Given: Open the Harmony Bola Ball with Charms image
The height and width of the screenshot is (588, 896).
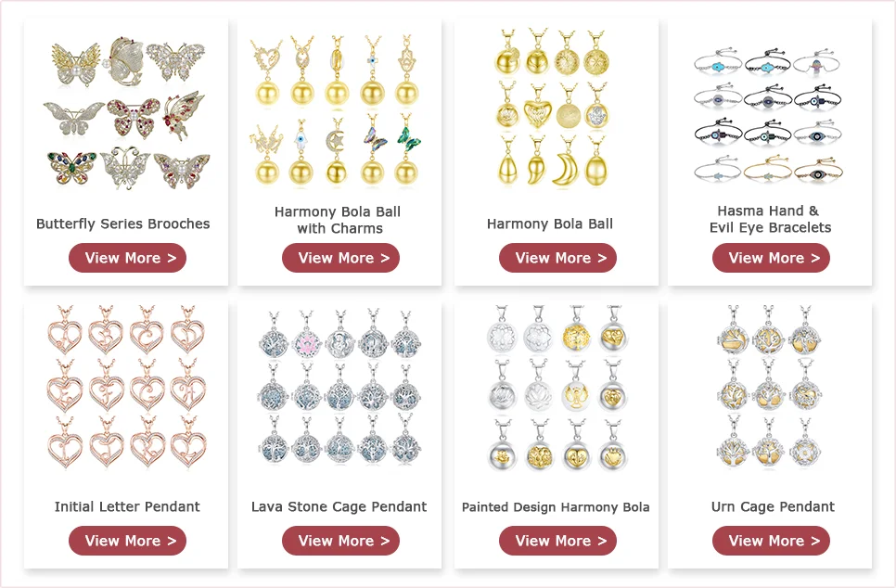Looking at the screenshot, I should [337, 109].
